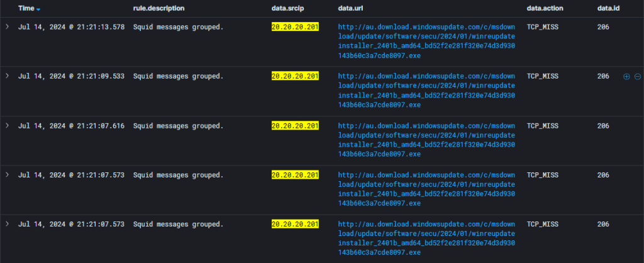Viewport: 644px width, 263px height.
Task: Select highlighted source IP in the 21:21:09.533 row
Action: click(295, 77)
